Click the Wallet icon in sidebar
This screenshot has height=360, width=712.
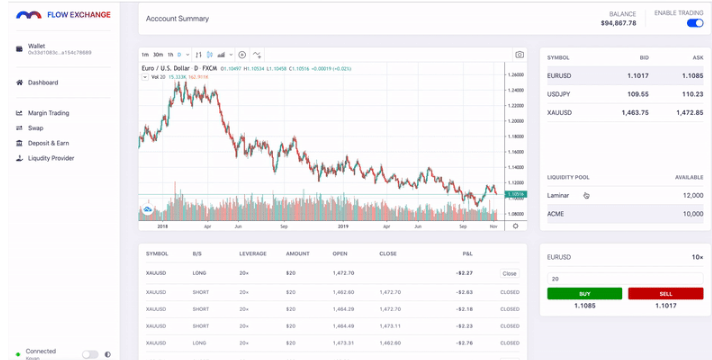point(19,49)
